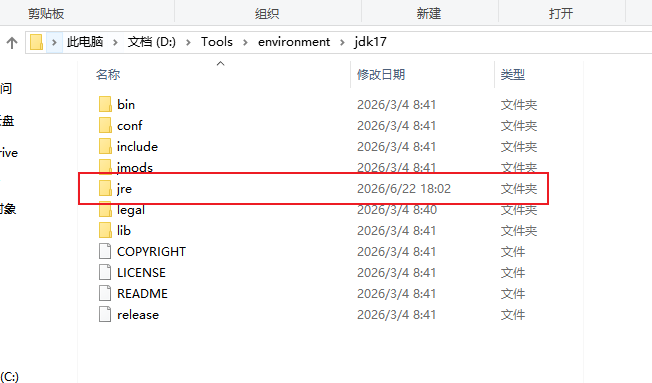
Task: Click the 文件 type cell for README
Action: 513,294
